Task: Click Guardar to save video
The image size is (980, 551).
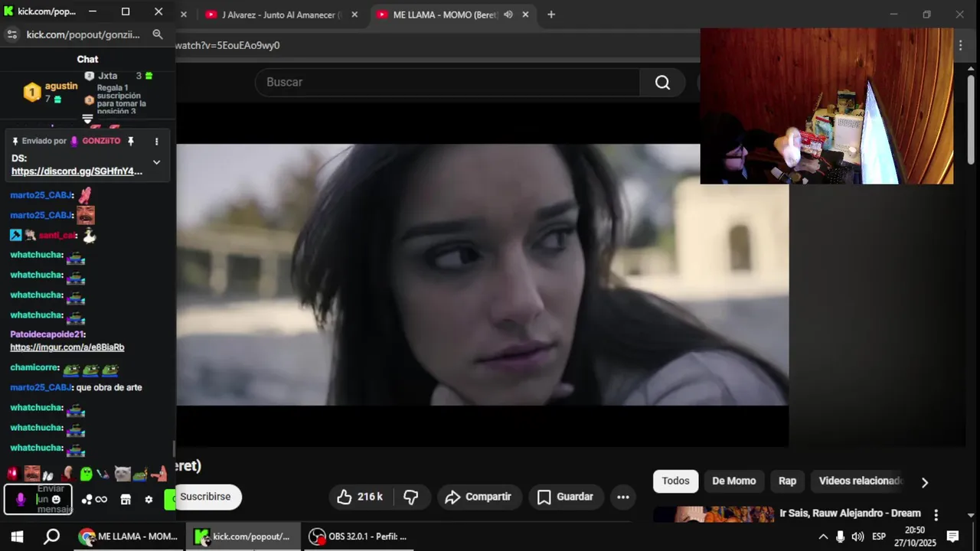Action: (566, 497)
